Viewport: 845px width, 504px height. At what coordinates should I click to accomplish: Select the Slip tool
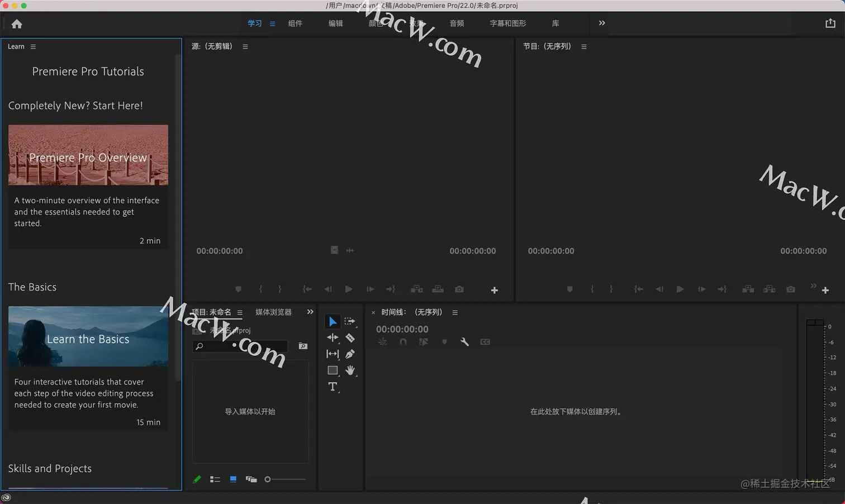(x=333, y=354)
